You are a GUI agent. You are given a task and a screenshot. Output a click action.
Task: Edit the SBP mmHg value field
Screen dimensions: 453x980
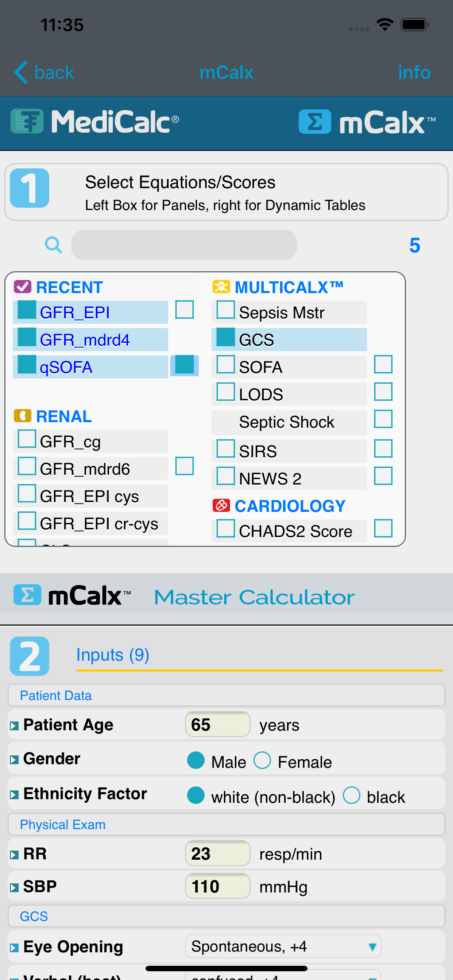tap(217, 886)
